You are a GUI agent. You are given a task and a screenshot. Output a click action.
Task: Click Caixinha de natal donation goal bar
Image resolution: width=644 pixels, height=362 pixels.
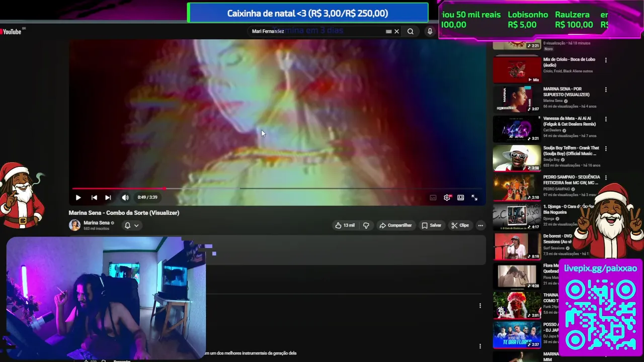pyautogui.click(x=307, y=14)
